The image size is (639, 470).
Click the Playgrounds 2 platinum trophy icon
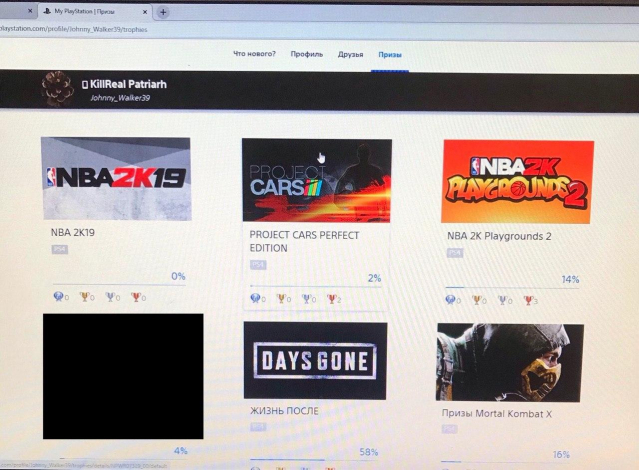click(450, 300)
